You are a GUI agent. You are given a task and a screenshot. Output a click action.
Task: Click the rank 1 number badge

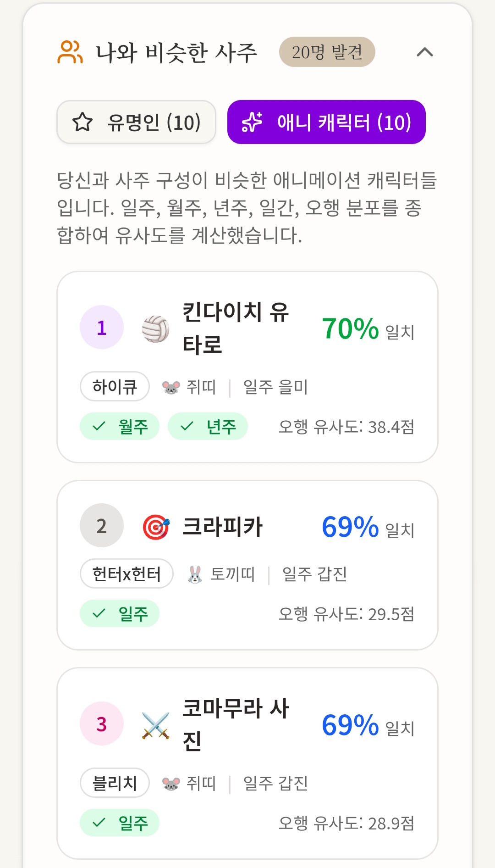coord(102,328)
